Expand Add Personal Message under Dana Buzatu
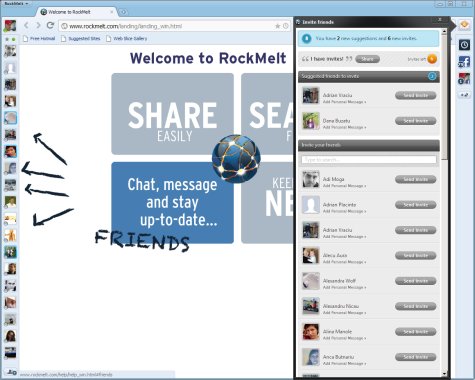Screen dimensions: 475x380 pyautogui.click(x=344, y=127)
